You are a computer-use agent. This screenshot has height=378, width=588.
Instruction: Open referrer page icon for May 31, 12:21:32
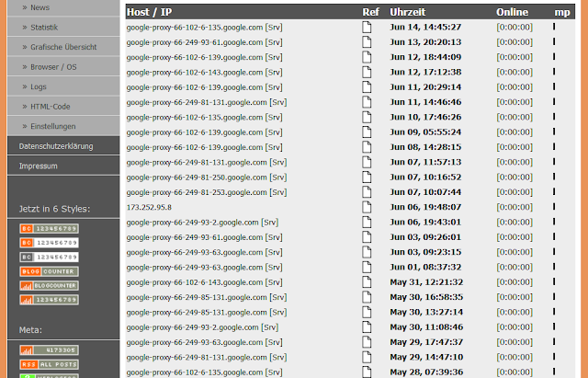coord(367,282)
